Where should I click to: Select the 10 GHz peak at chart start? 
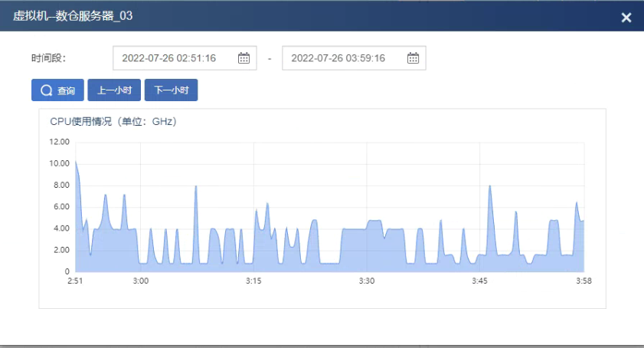[75, 162]
